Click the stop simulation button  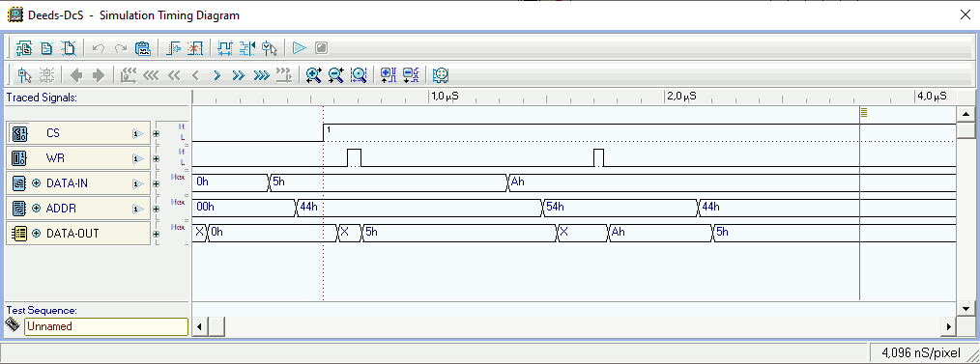pos(321,48)
